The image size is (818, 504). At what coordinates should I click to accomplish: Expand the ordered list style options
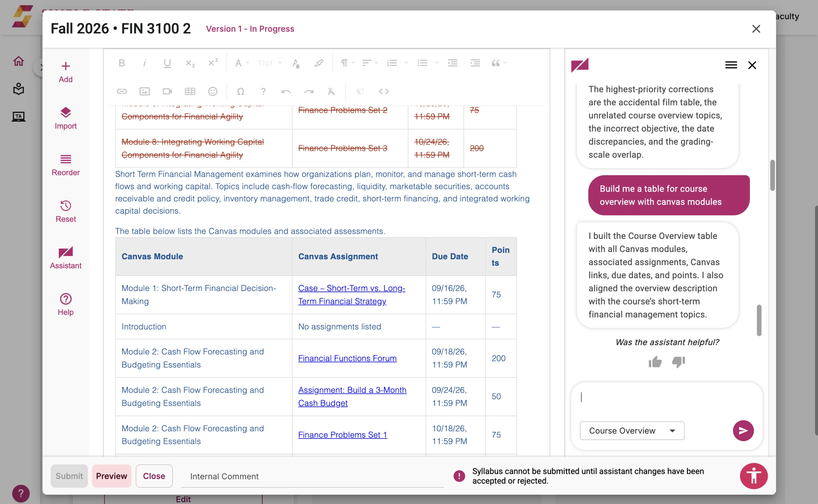pos(406,63)
